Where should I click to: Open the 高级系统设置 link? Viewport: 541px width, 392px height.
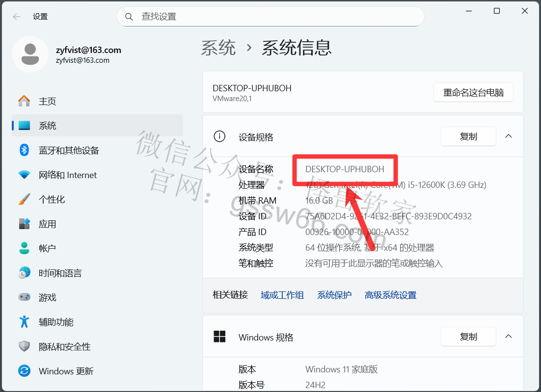point(390,295)
